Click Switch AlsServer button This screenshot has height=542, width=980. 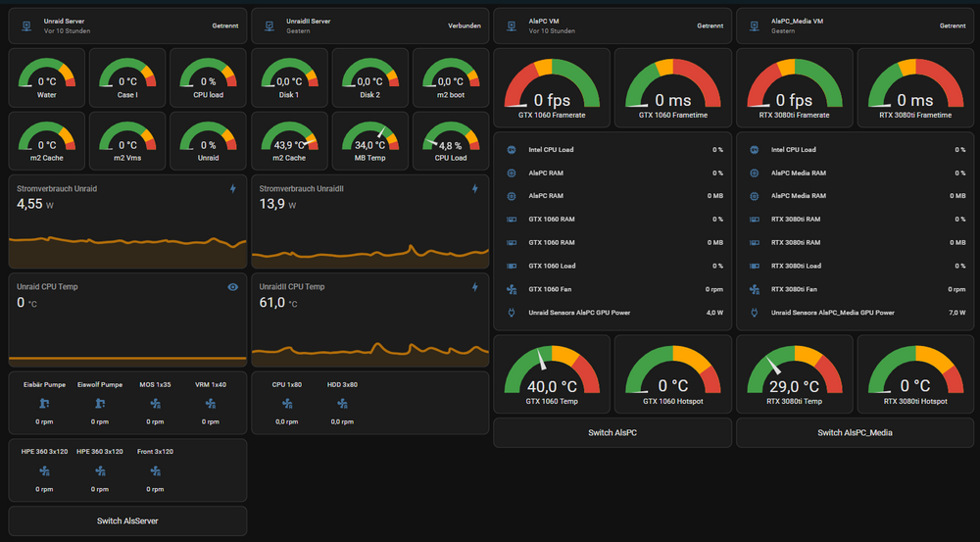(127, 520)
